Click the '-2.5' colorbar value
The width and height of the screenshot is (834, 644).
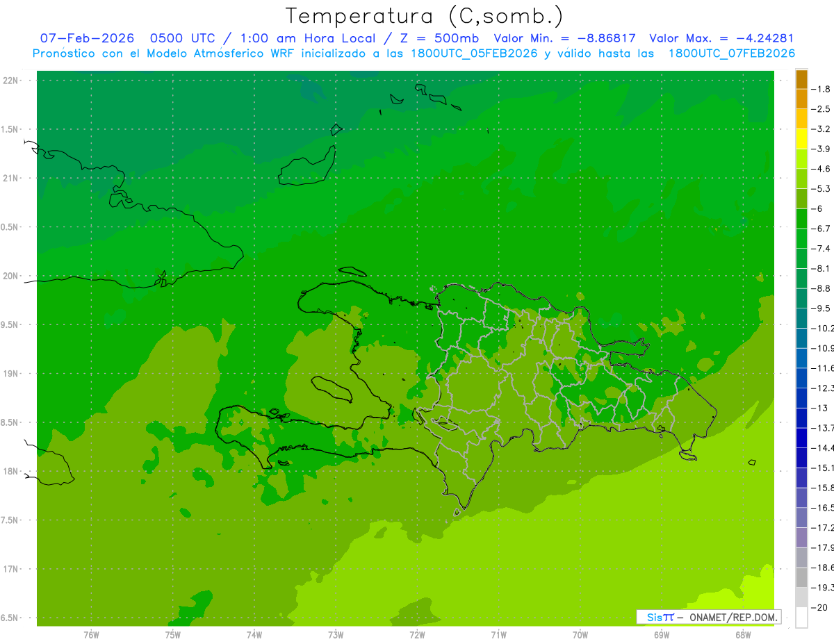point(822,109)
